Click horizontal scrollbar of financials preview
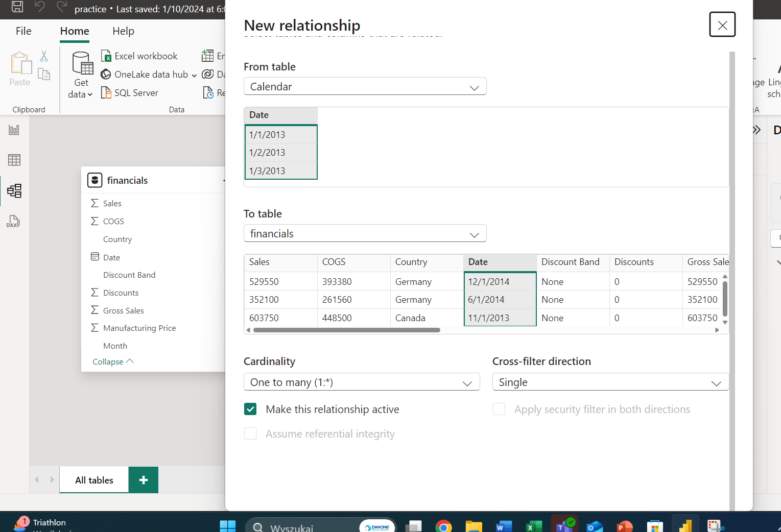Screen dimensions: 781x532 pyautogui.click(x=347, y=330)
